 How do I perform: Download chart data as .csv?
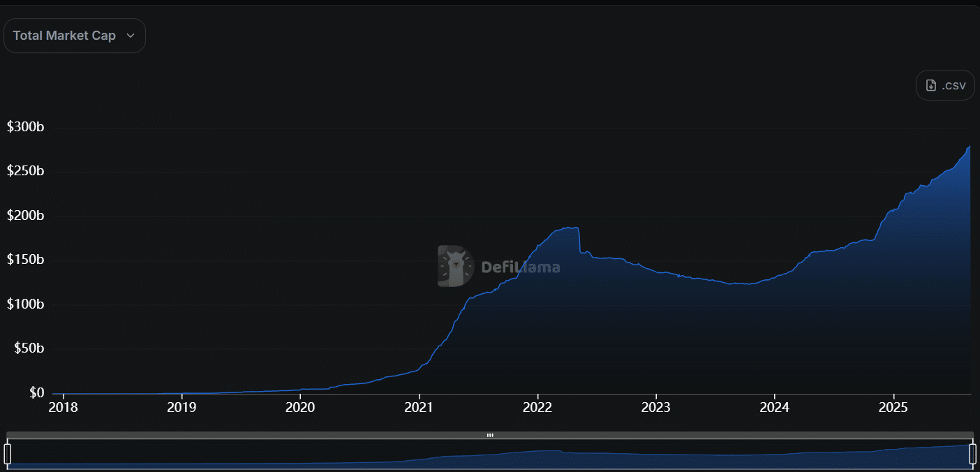(945, 85)
